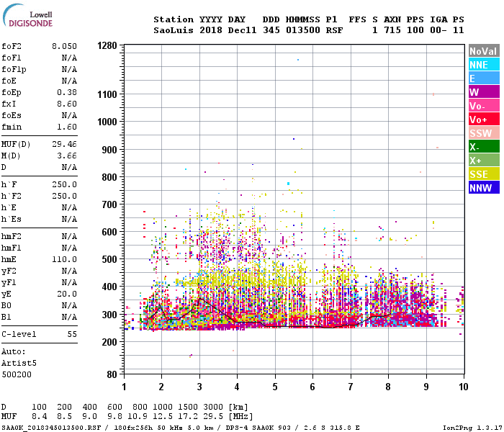The image size is (504, 432).
Task: Click the 500 y-axis label
Action: (x=109, y=259)
